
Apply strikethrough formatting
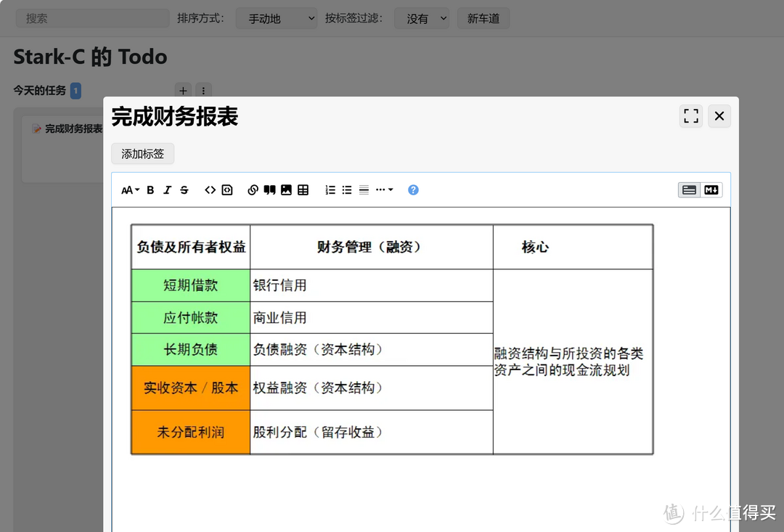[x=184, y=190]
